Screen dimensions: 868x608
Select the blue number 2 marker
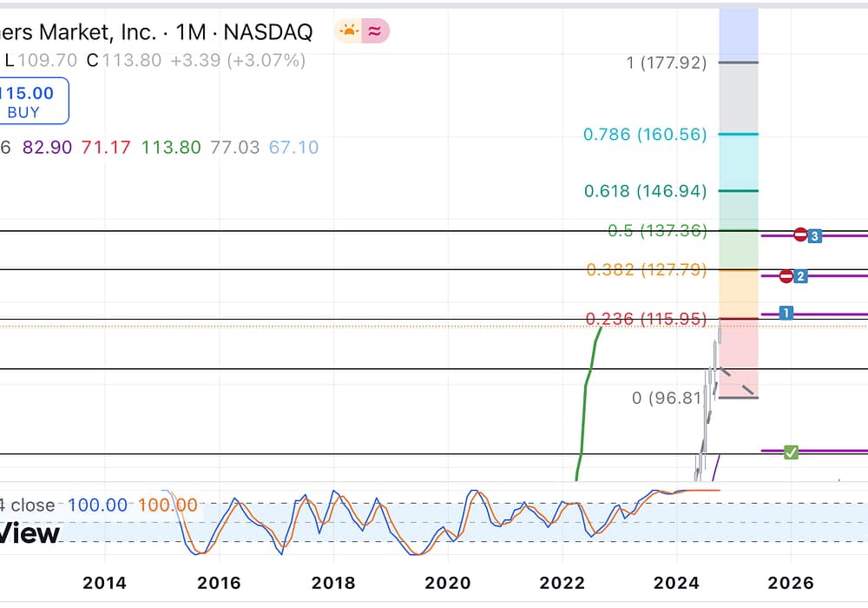[800, 276]
